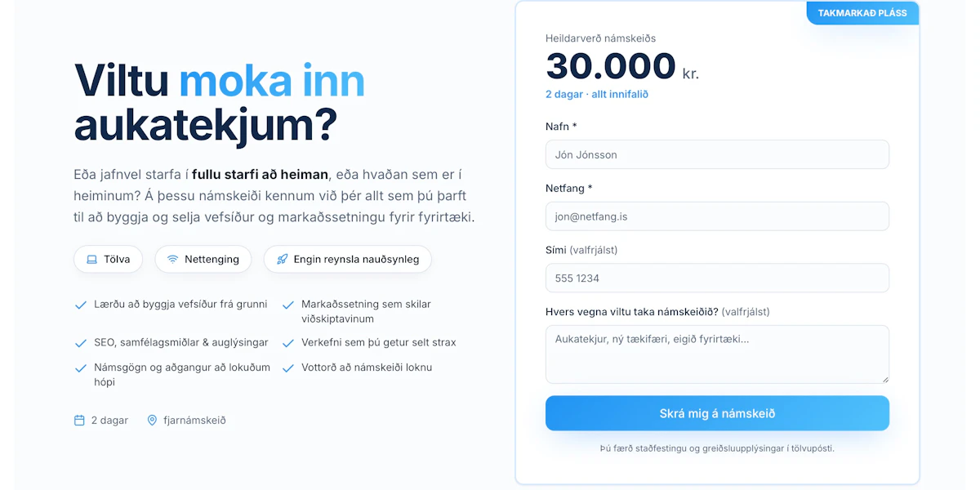Select the Sími phone number field
The width and height of the screenshot is (980, 490).
pyautogui.click(x=717, y=278)
